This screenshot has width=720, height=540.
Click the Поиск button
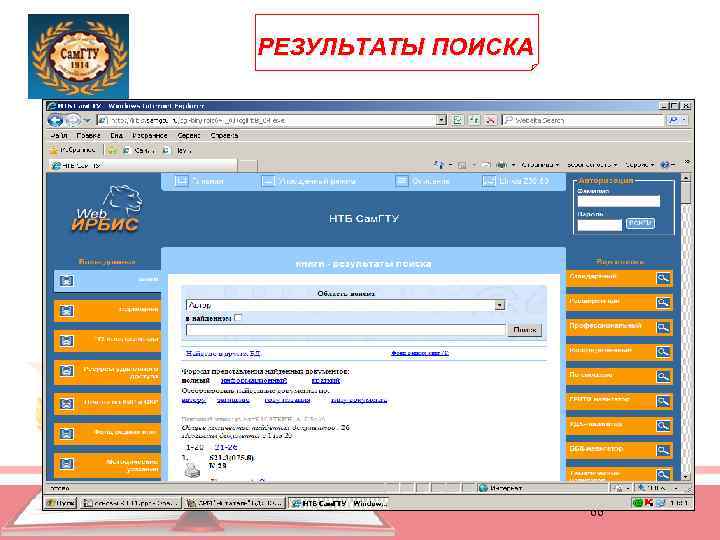pyautogui.click(x=524, y=330)
